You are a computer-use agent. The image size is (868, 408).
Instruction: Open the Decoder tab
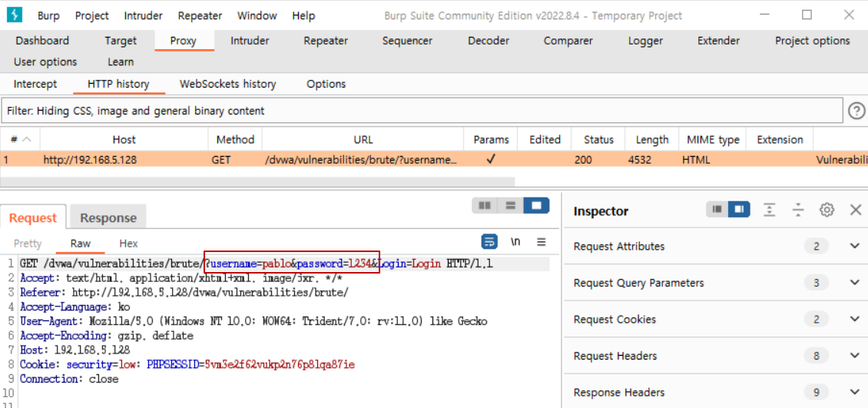pos(489,41)
